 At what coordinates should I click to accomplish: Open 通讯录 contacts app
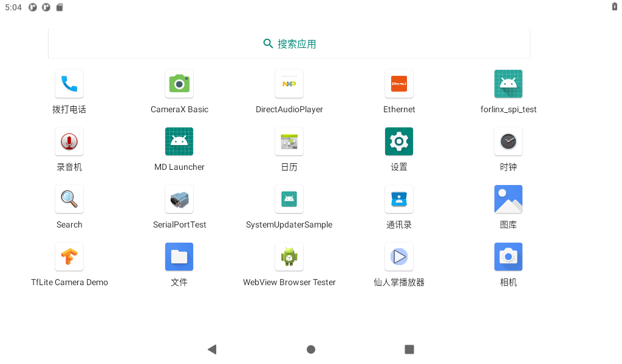[399, 199]
